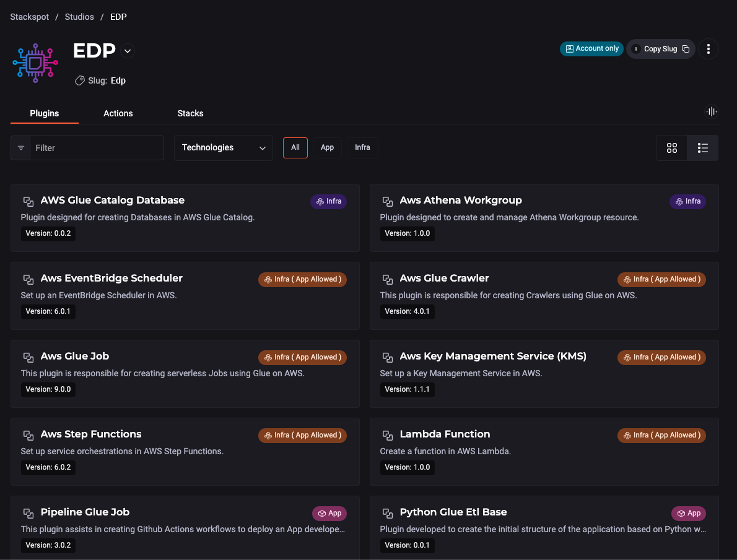Expand the EDP studio chevron dropdown
The width and height of the screenshot is (737, 560).
click(x=128, y=51)
